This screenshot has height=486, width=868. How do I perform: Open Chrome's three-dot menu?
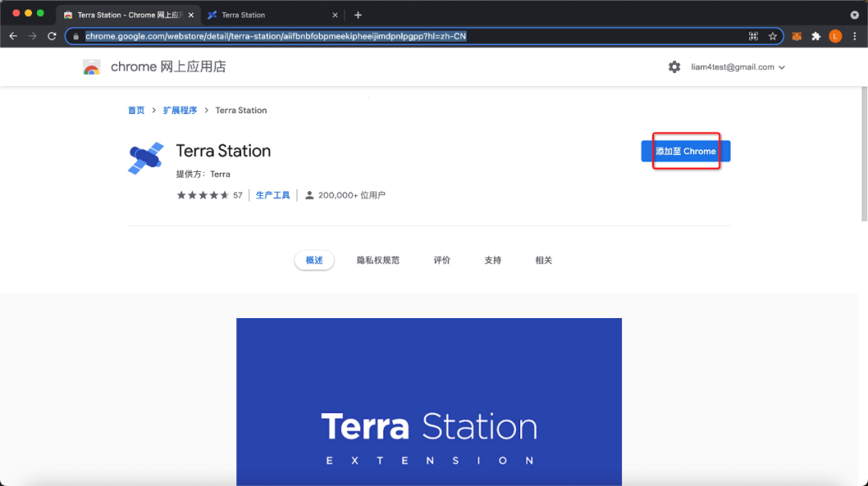854,36
